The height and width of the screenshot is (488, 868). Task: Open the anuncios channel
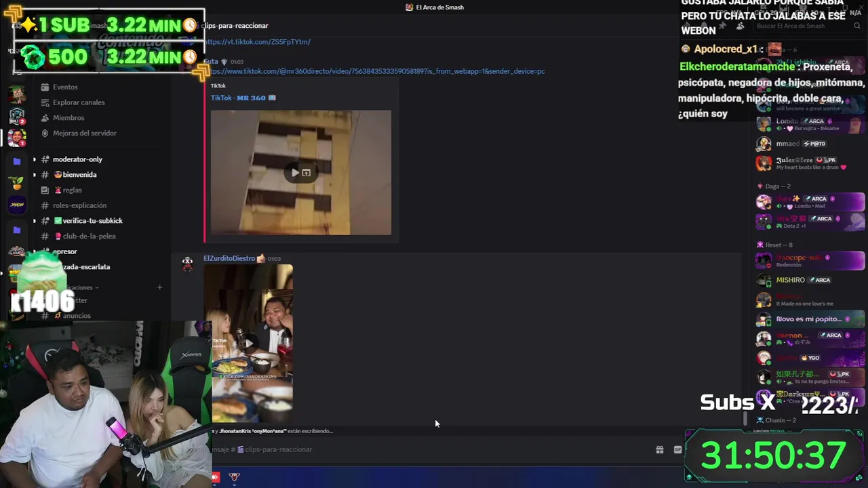pos(72,316)
